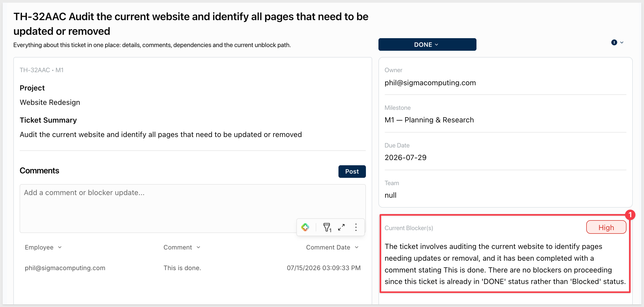This screenshot has height=307, width=644.
Task: Click the info circle icon at top right
Action: click(614, 42)
